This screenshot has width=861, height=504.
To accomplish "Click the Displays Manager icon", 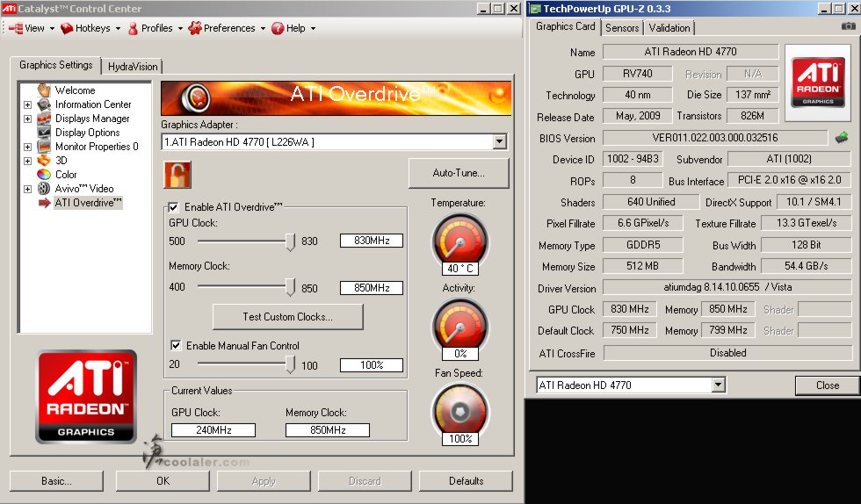I will tap(44, 119).
